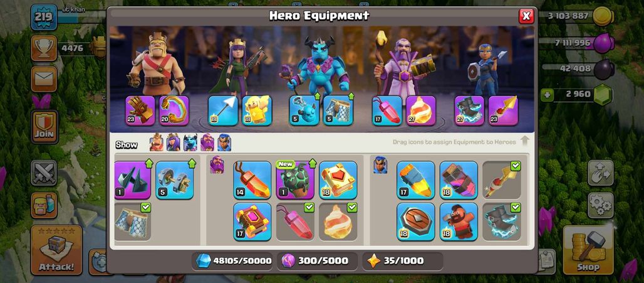Pick the level 1 dark spiky equipment
Image resolution: width=644 pixels, height=283 pixels.
coord(133,179)
